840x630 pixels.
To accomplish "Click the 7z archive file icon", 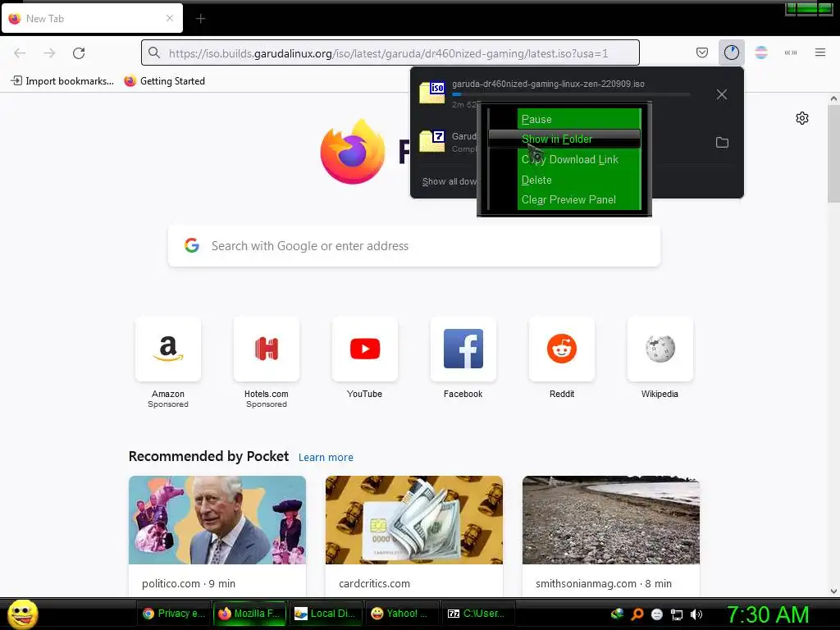I will coord(431,141).
